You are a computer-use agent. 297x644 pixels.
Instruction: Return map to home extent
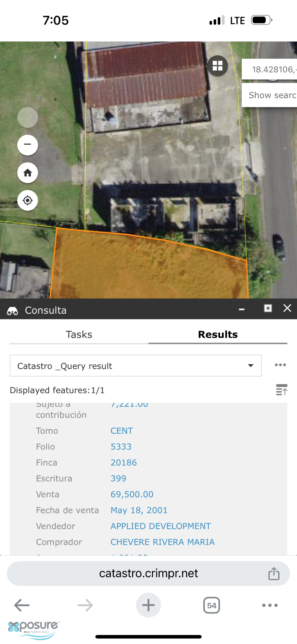(x=28, y=173)
